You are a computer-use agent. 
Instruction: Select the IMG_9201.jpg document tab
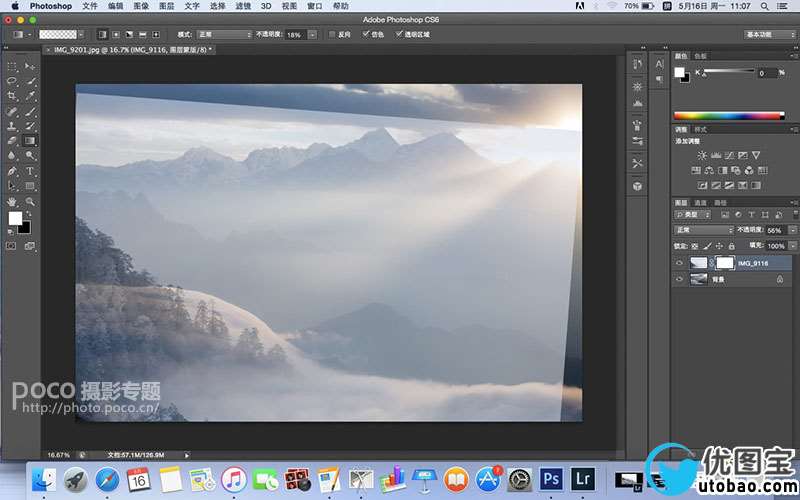130,50
